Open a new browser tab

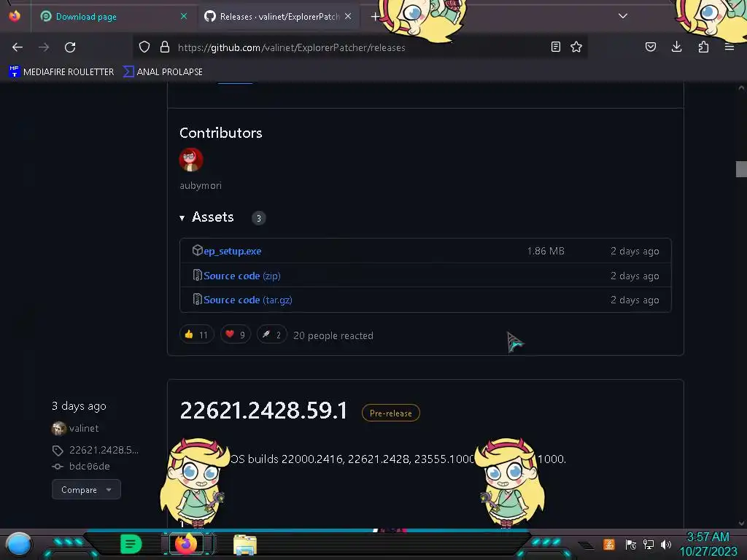tap(375, 17)
